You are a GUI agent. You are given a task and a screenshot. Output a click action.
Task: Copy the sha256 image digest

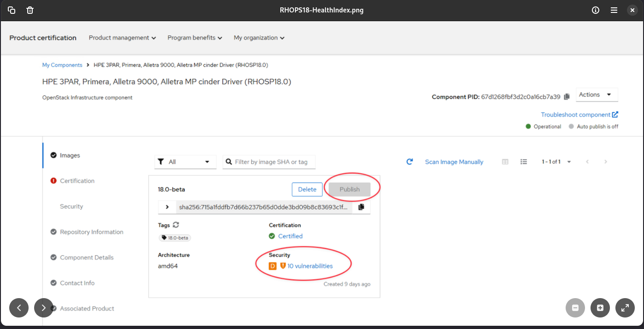coord(361,207)
